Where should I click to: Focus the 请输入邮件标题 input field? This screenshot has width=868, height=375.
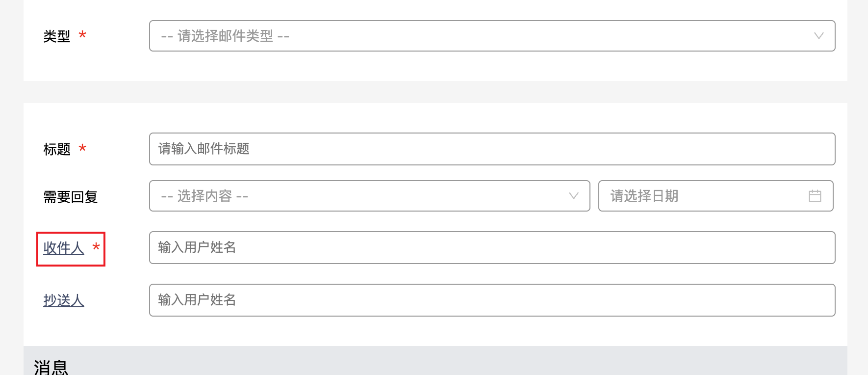(491, 149)
